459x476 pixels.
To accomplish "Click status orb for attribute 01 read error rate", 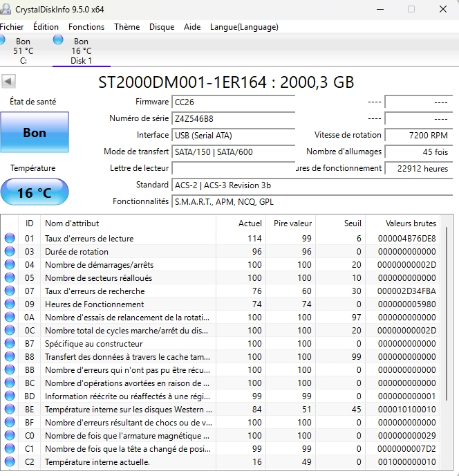I will (10, 239).
